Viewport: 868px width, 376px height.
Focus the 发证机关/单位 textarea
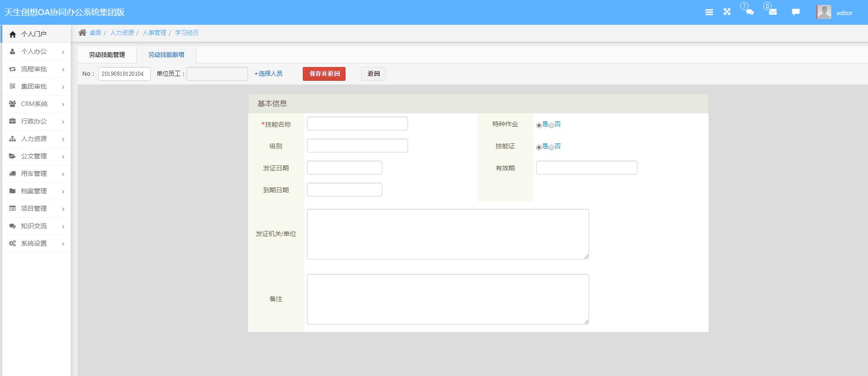point(448,234)
